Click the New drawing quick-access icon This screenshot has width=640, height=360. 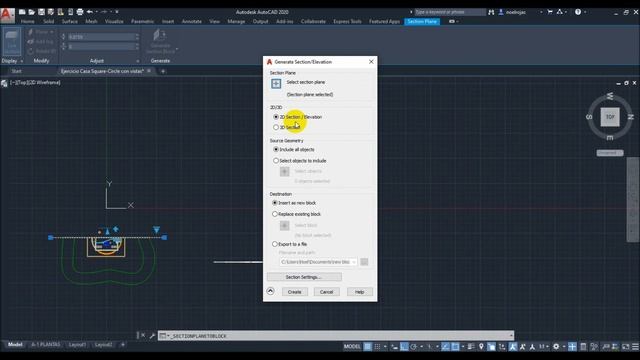click(x=22, y=12)
